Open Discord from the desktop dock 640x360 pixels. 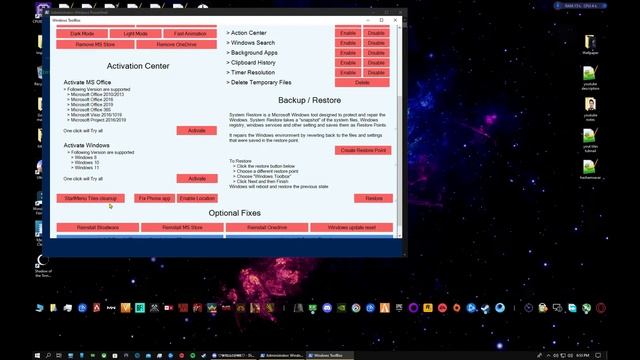[x=327, y=308]
